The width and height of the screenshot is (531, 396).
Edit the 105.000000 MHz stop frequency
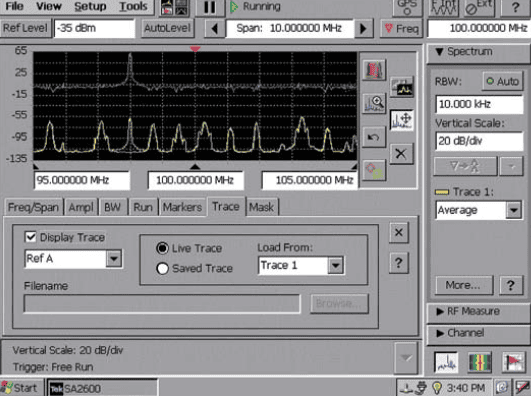click(x=310, y=180)
